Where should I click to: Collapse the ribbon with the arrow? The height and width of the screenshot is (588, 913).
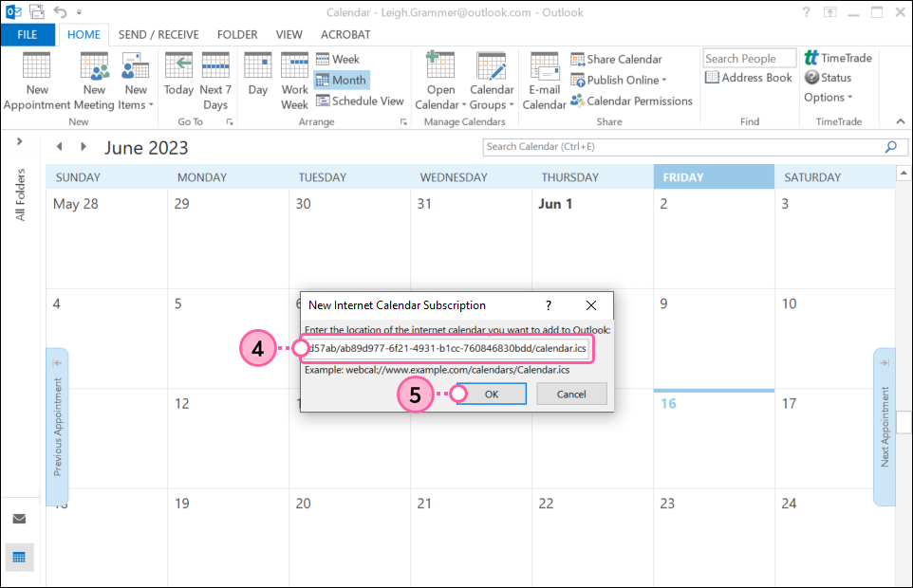pyautogui.click(x=901, y=121)
